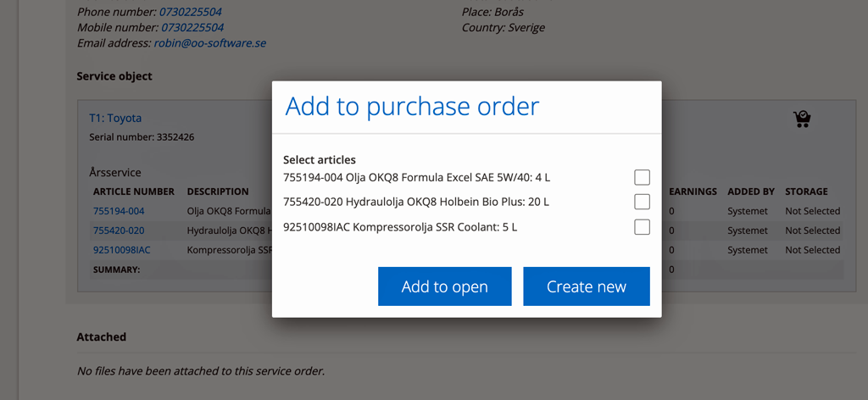Click the ARTICLE NUMBER column header
Screen dimensions: 868x400
[133, 192]
